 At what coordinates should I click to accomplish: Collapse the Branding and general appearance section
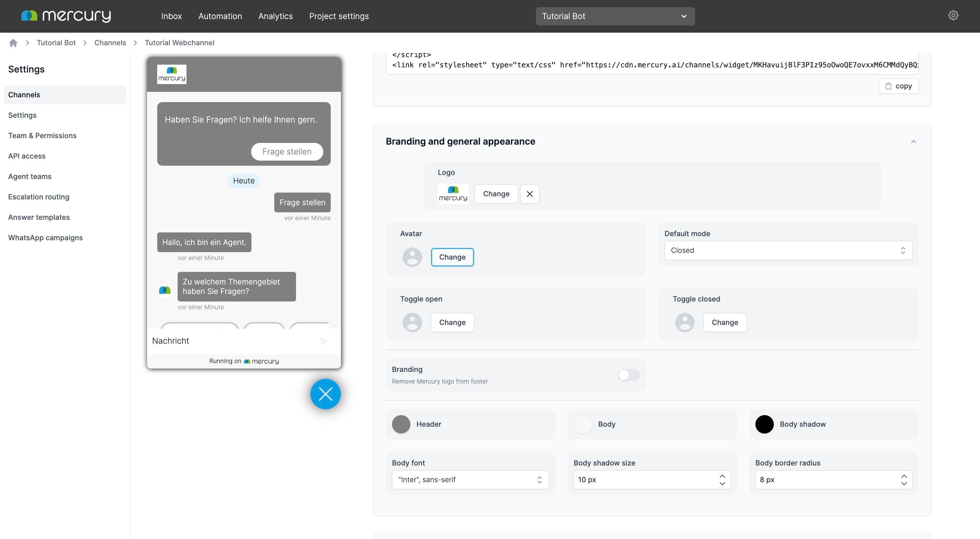[913, 142]
